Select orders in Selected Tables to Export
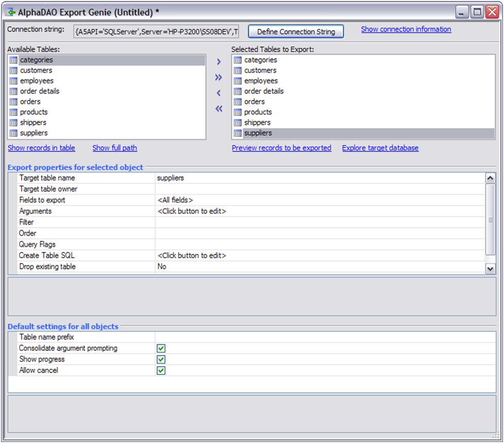504x443 pixels. [254, 102]
